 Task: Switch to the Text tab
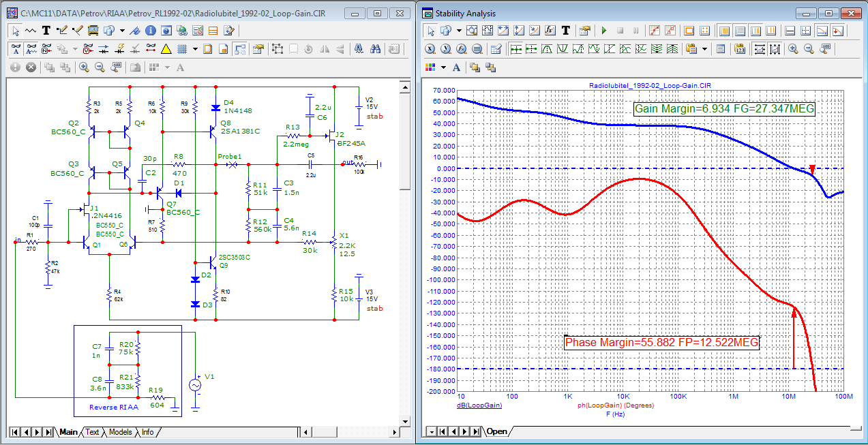coord(92,432)
